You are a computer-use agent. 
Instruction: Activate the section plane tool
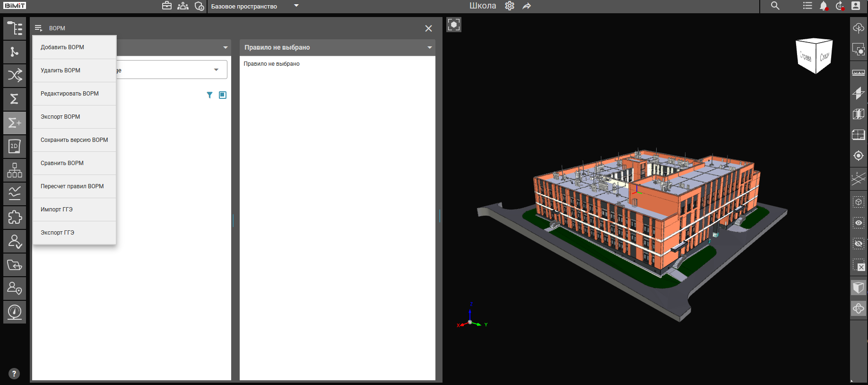(859, 93)
